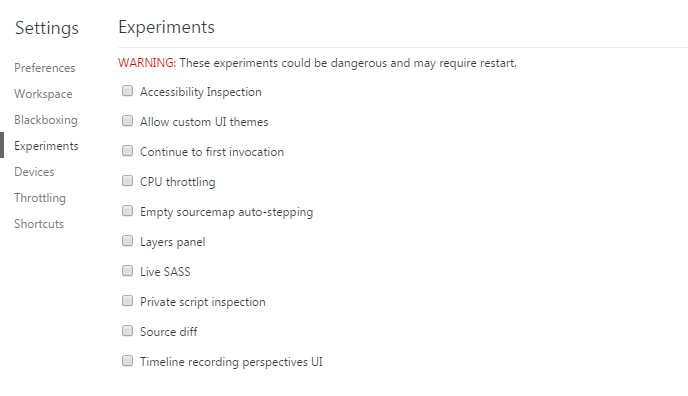The width and height of the screenshot is (688, 396).
Task: Go to the Blackboxing settings tab
Action: (x=46, y=120)
